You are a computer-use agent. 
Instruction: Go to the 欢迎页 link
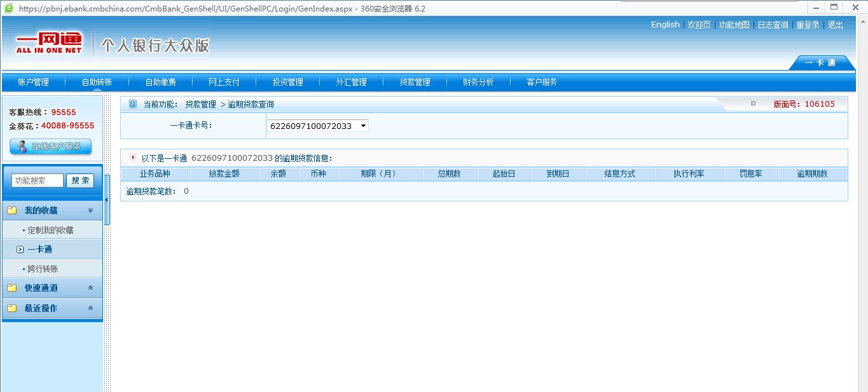(699, 25)
